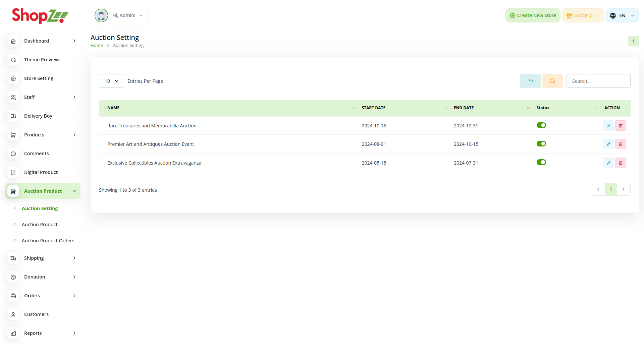Screen dimensions: 644x362
Task: Expand the EN language selector
Action: [622, 15]
